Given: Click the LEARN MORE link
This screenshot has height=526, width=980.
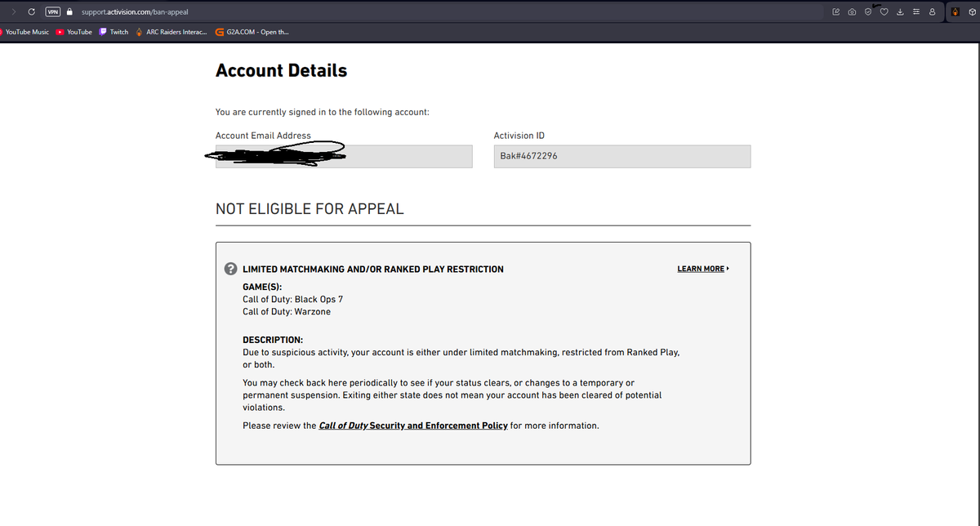Looking at the screenshot, I should coord(702,269).
